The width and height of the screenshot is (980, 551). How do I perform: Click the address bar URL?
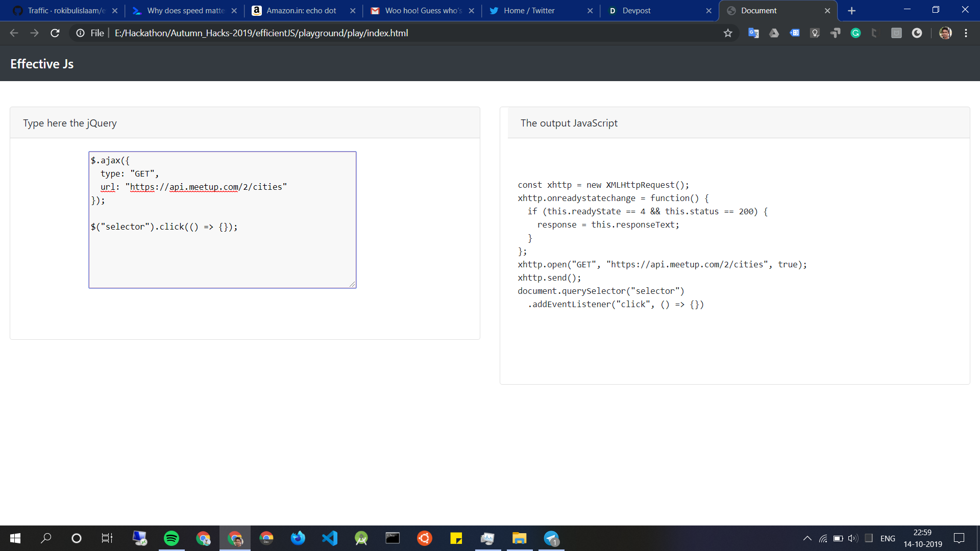click(x=261, y=33)
